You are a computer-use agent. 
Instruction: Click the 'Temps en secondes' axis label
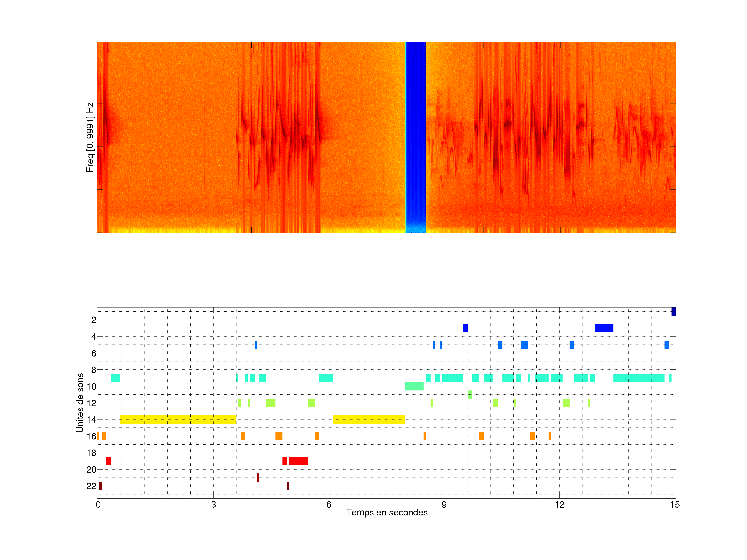387,512
